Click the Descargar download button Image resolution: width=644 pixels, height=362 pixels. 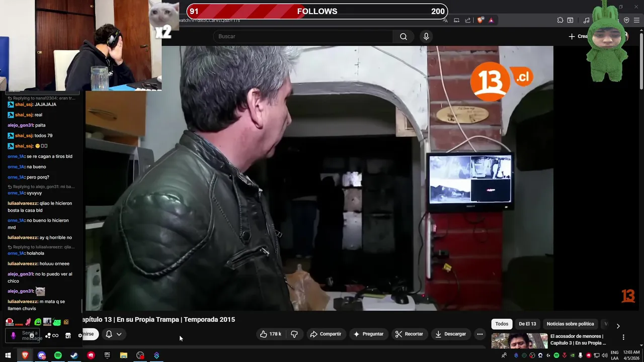coord(450,334)
